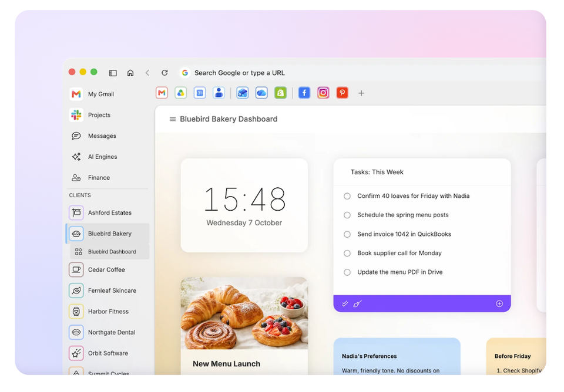Select the Orbit Software client
This screenshot has height=392, width=564.
click(108, 353)
